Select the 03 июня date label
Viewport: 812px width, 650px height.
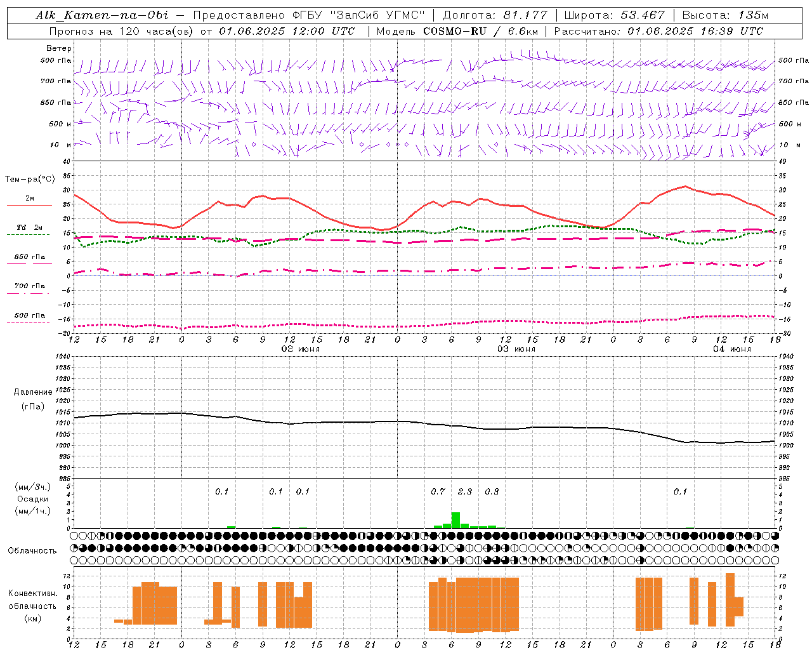516,349
